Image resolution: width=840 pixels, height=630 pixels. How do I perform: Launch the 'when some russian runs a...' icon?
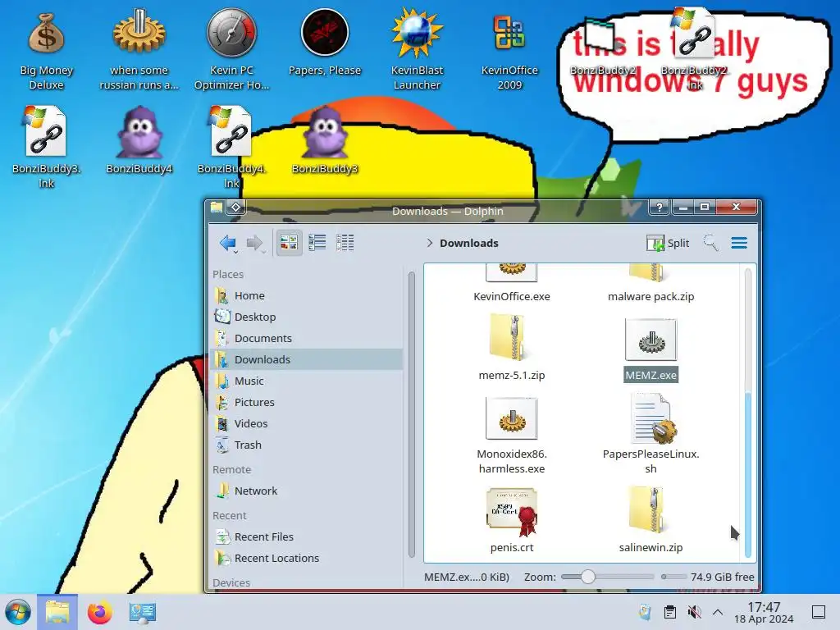139,51
